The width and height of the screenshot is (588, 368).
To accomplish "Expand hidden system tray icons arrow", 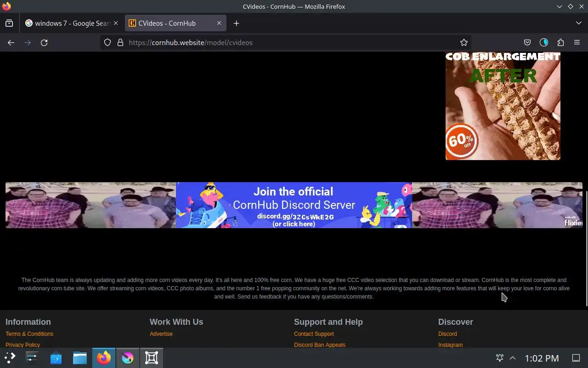I will click(513, 358).
